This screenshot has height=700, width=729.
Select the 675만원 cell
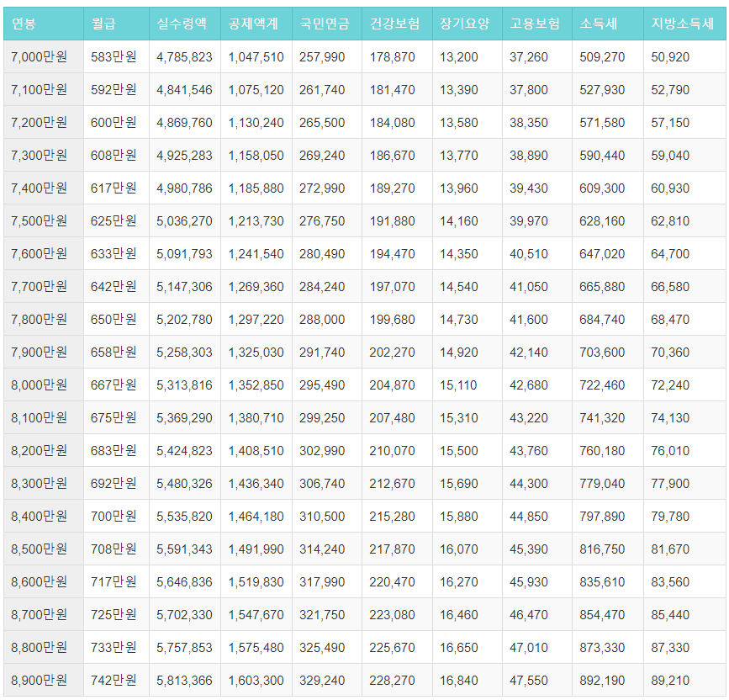[116, 417]
